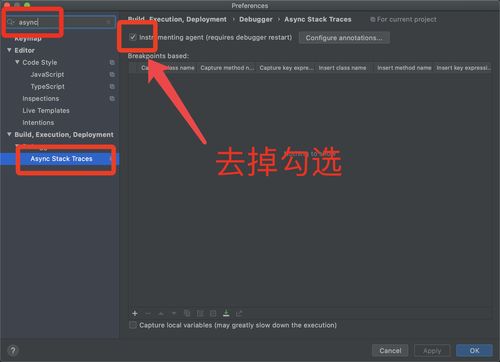Collapse the Code Style tree node
The width and height of the screenshot is (500, 362).
17,62
